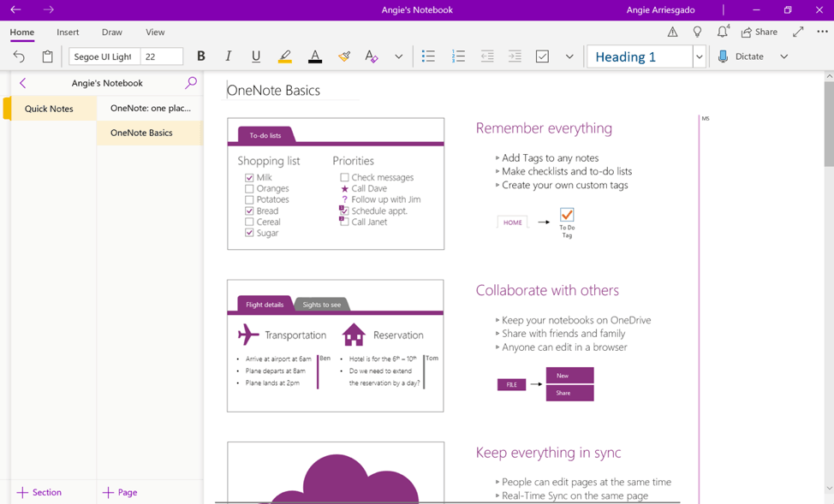Screen dimensions: 834x504
Task: Insert a numbered list
Action: pyautogui.click(x=458, y=56)
